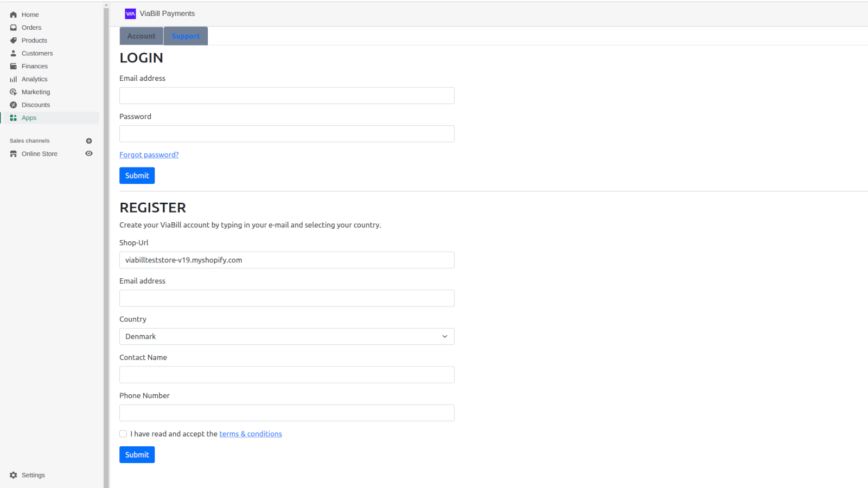Switch to the Account tab
The height and width of the screenshot is (488, 868).
coord(142,36)
